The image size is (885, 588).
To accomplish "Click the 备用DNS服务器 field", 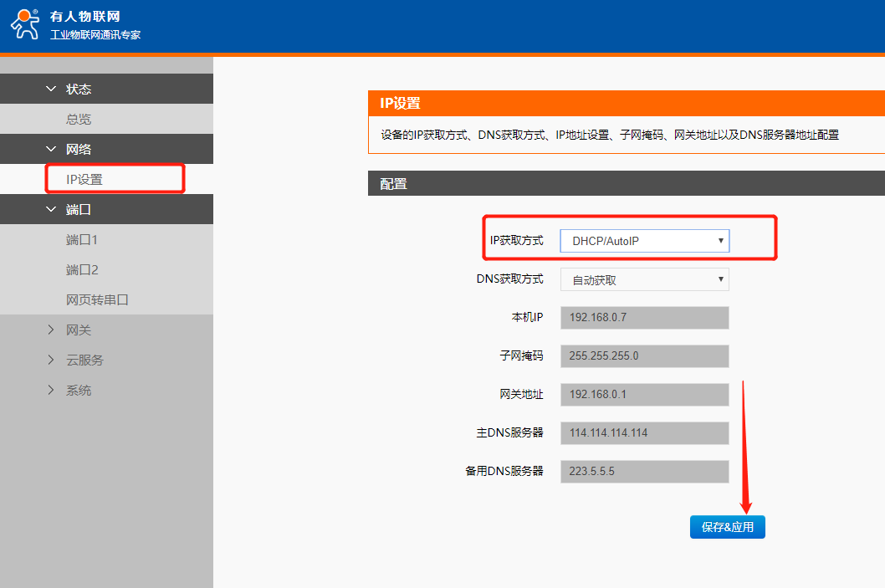I will point(644,471).
